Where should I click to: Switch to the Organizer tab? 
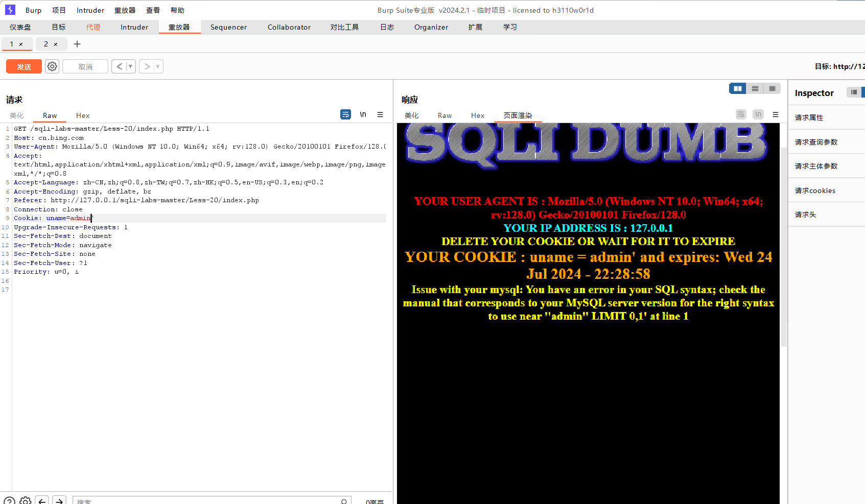pos(431,27)
